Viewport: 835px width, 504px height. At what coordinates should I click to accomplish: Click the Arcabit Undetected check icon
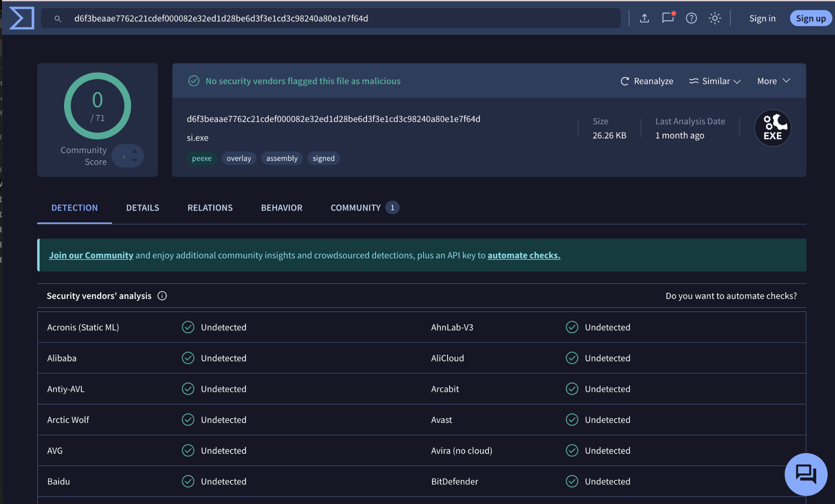pyautogui.click(x=572, y=389)
